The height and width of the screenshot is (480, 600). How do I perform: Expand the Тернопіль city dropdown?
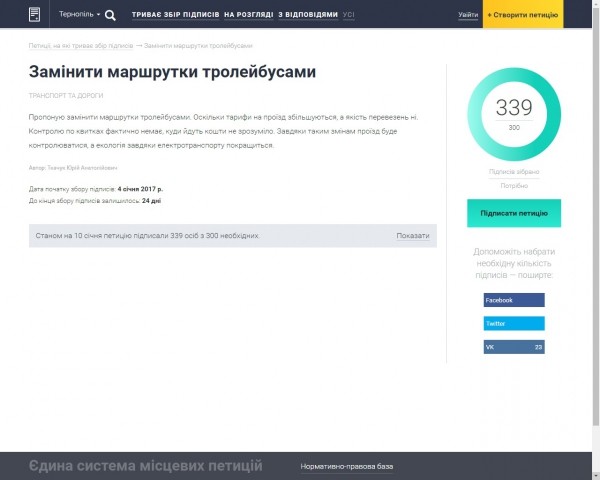79,14
